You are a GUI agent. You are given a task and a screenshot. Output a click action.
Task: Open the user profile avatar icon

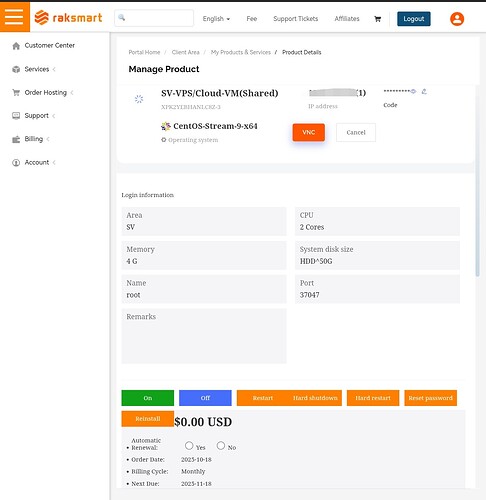pyautogui.click(x=457, y=19)
